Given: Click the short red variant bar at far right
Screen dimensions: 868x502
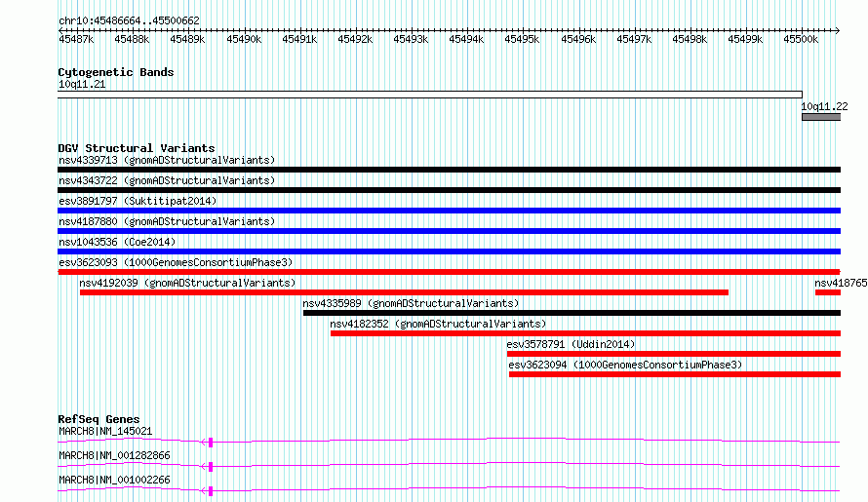Looking at the screenshot, I should (828, 292).
